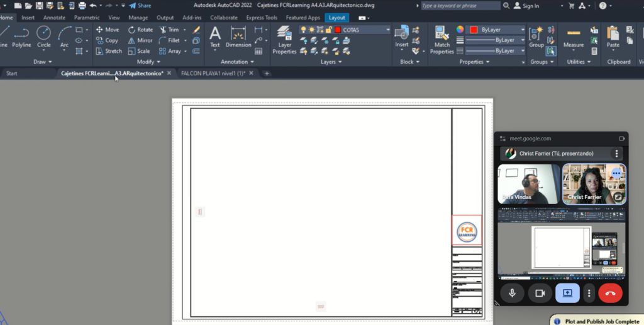Screen dimensions: 644x325
Task: Click the Match Properties tool
Action: point(442,40)
